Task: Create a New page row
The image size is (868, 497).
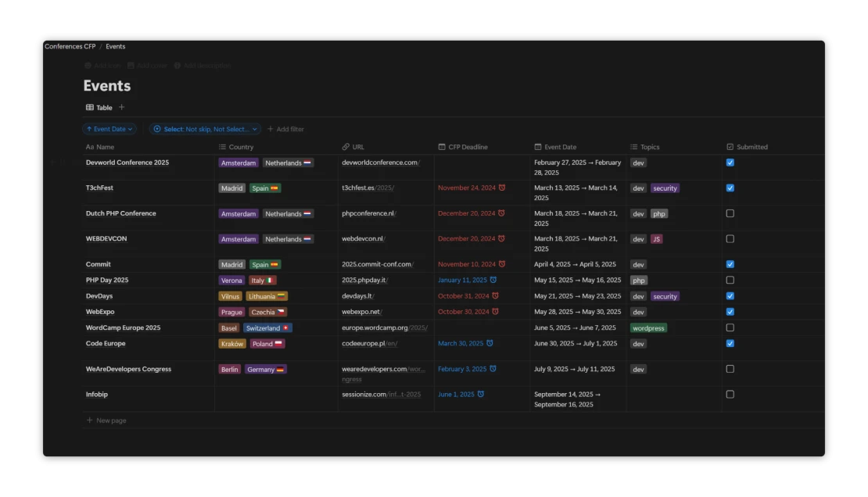Action: pyautogui.click(x=106, y=420)
